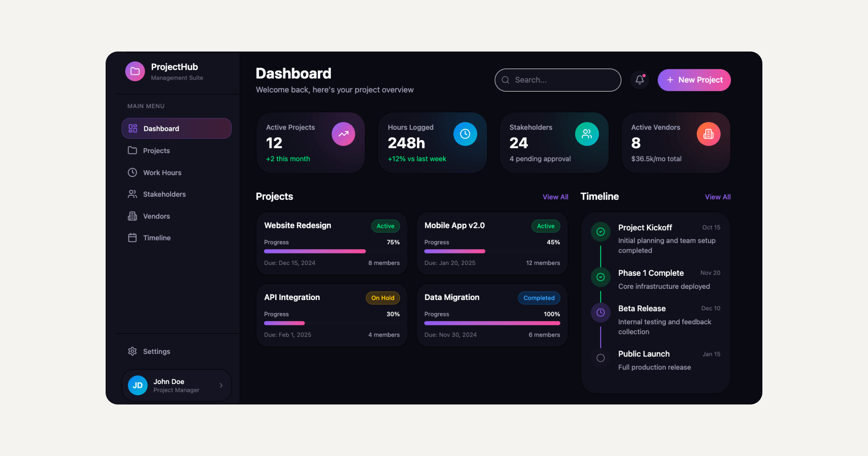Click the Project Kickoff completed checkmark
868x456 pixels.
pos(600,232)
